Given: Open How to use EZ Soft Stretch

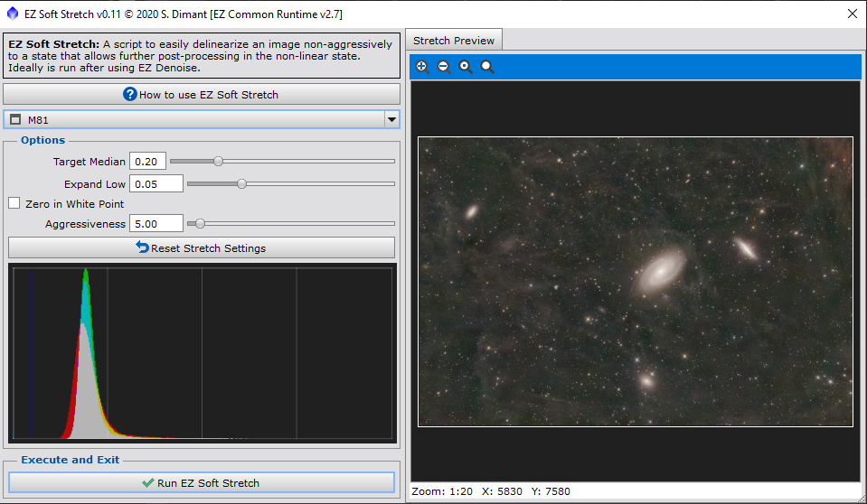Looking at the screenshot, I should (202, 95).
